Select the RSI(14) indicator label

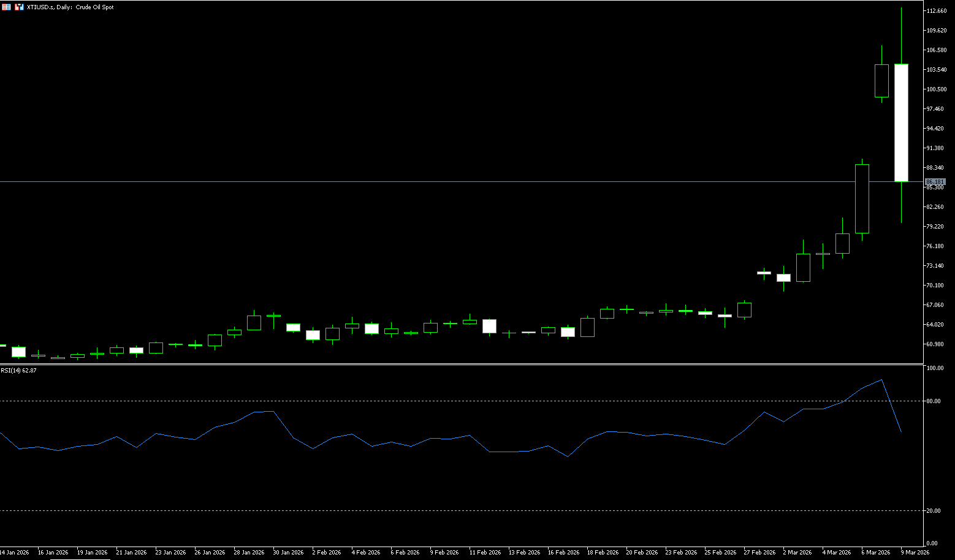pyautogui.click(x=18, y=371)
